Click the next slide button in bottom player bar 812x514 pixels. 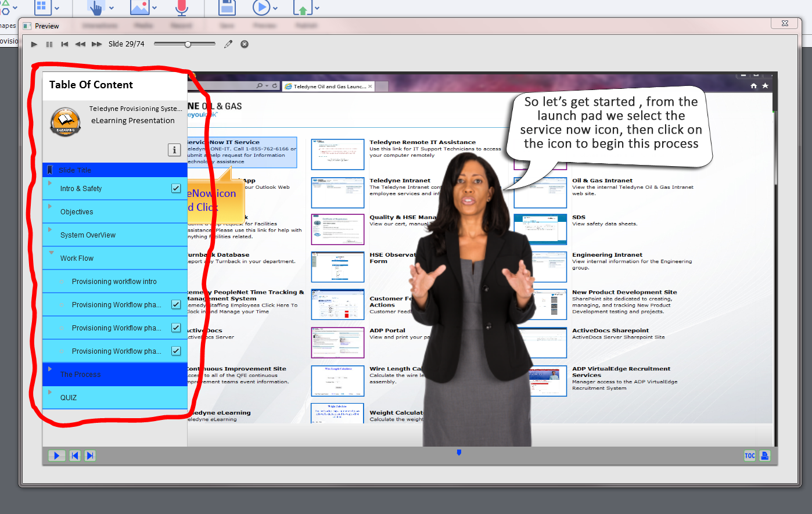click(90, 456)
